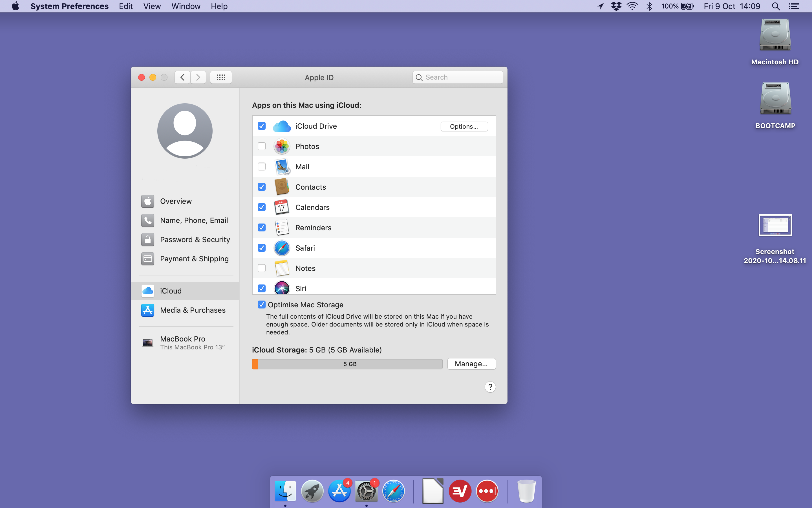Click the date and time in menu bar
The height and width of the screenshot is (508, 812).
point(732,6)
